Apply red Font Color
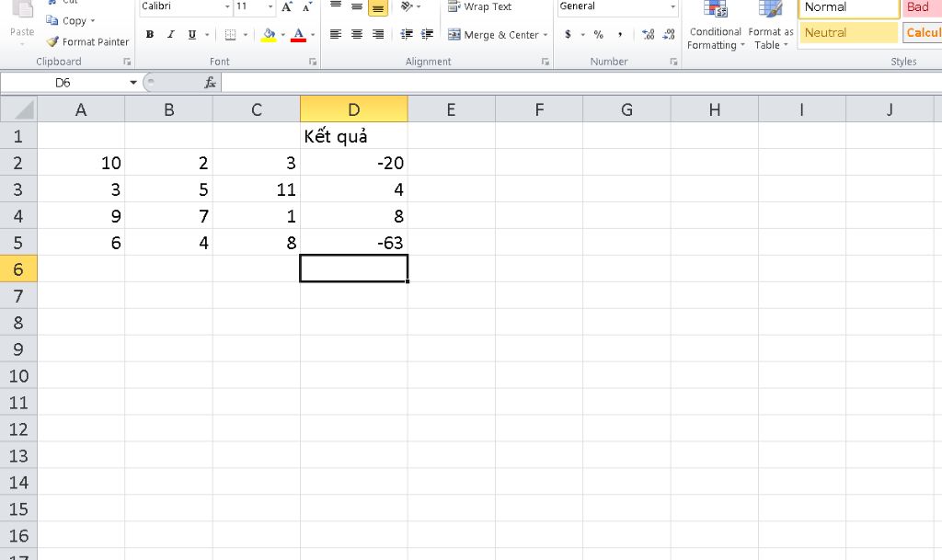Image resolution: width=942 pixels, height=560 pixels. tap(299, 35)
